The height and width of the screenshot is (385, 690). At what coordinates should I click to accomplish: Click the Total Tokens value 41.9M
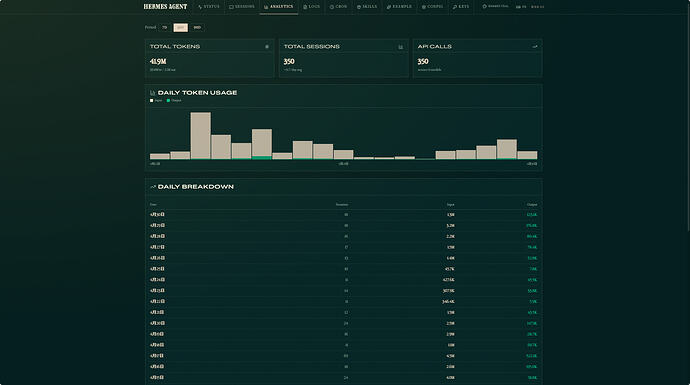tap(158, 62)
